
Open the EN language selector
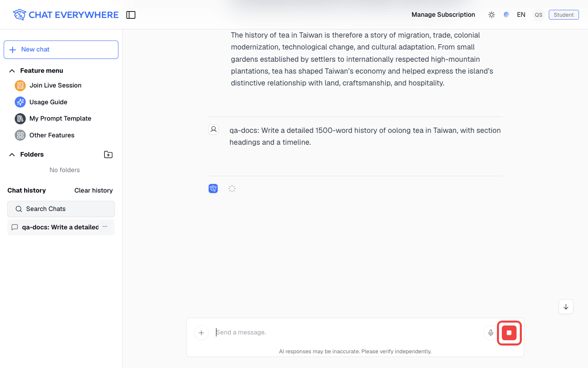click(521, 15)
